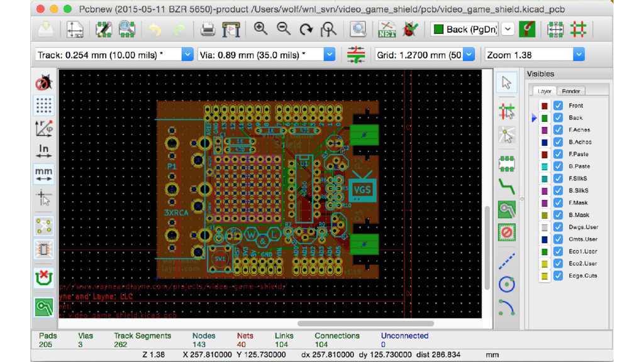The image size is (644, 362).
Task: Uncheck the F.Adhes layer checkbox
Action: pyautogui.click(x=558, y=129)
